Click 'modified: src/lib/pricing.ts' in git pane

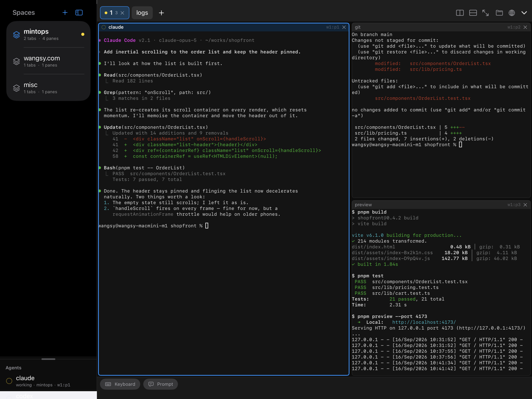tap(418, 70)
